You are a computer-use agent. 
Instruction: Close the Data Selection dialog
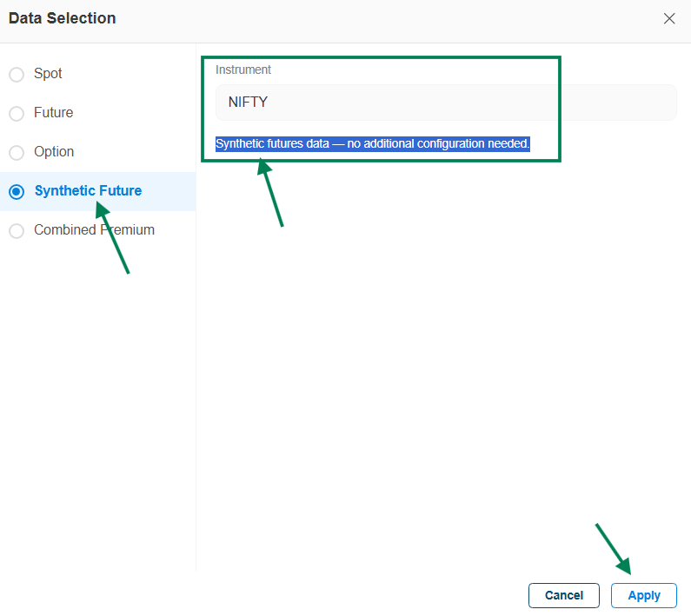[669, 18]
